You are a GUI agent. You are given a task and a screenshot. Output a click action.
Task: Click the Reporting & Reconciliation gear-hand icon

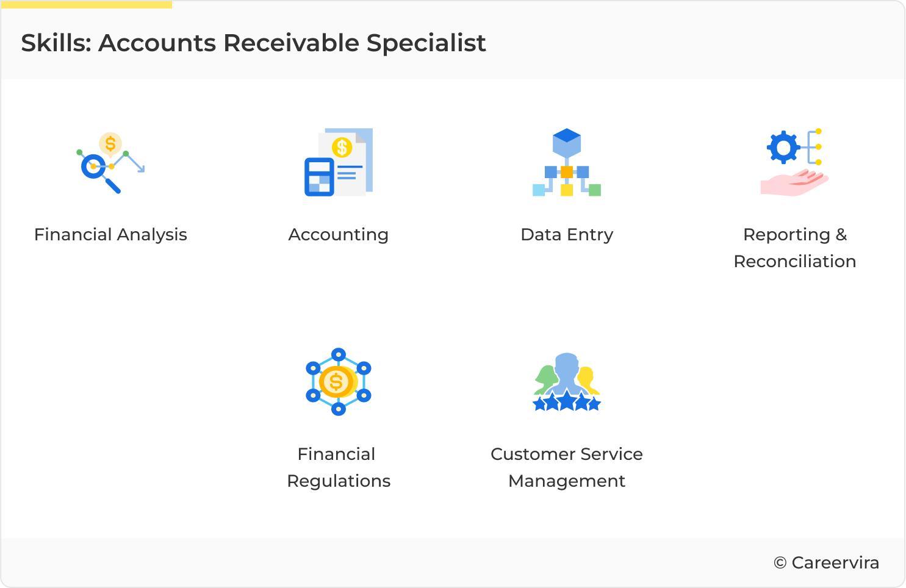pyautogui.click(x=795, y=163)
